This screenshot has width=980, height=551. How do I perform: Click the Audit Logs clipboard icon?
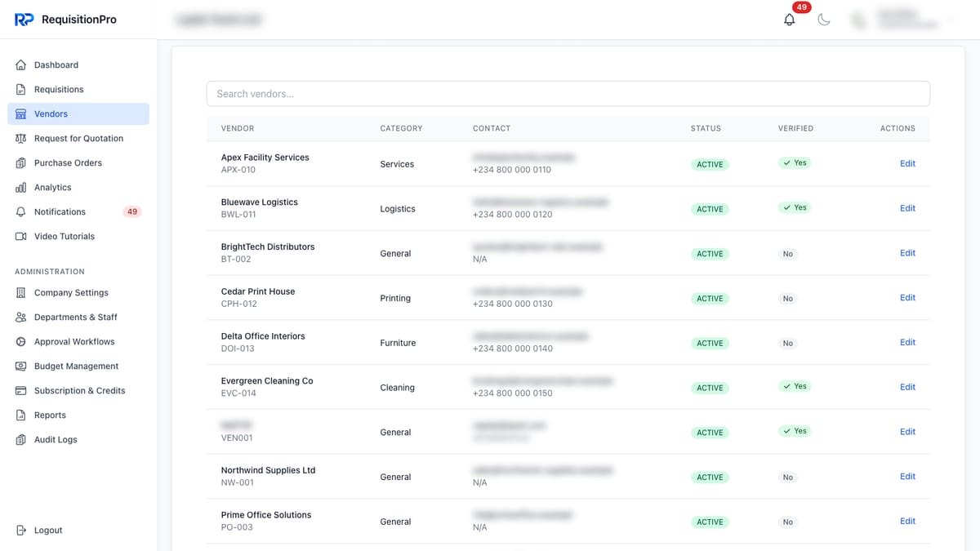(x=21, y=440)
